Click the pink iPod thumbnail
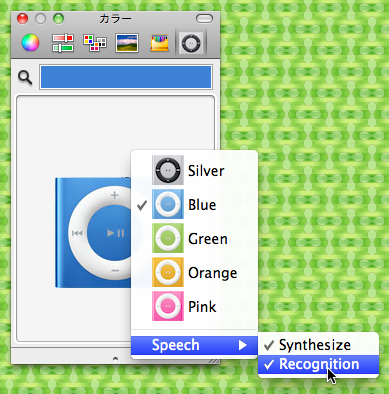 click(168, 306)
